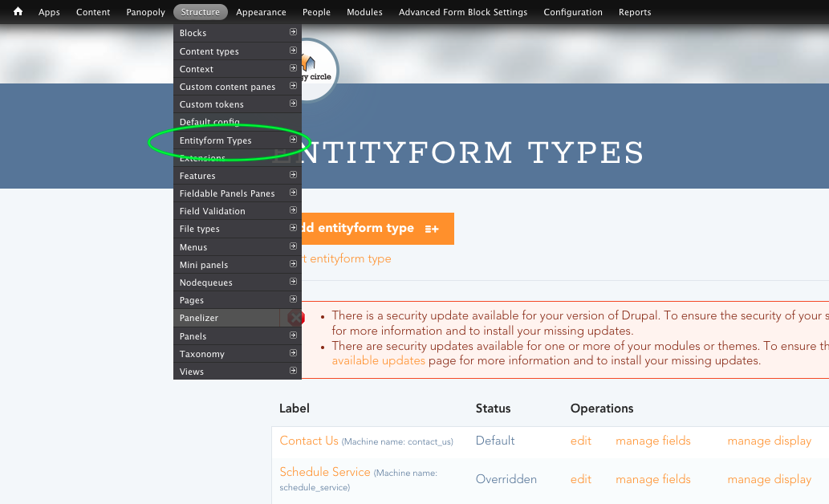The width and height of the screenshot is (829, 504).
Task: Select Blocks in Structure menu
Action: (238, 33)
